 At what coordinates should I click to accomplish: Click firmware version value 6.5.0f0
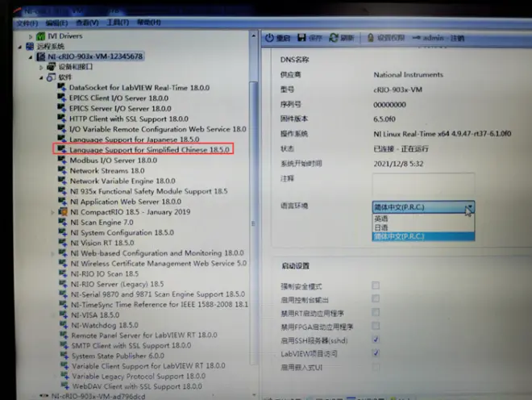[384, 119]
